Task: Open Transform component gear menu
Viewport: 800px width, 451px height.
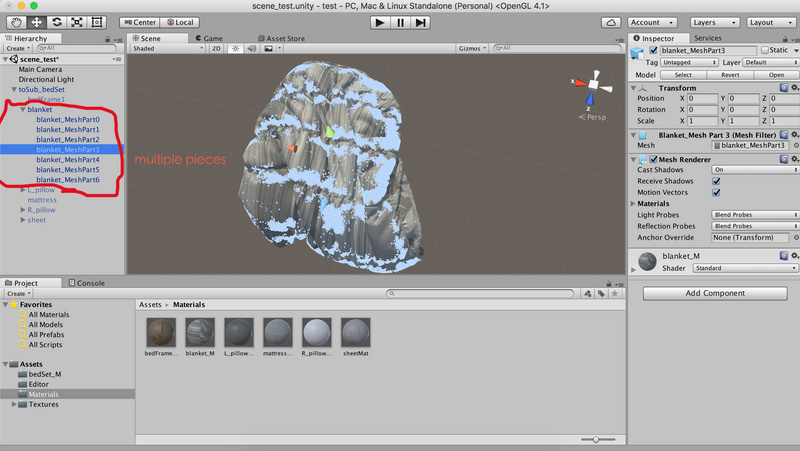Action: pyautogui.click(x=794, y=88)
